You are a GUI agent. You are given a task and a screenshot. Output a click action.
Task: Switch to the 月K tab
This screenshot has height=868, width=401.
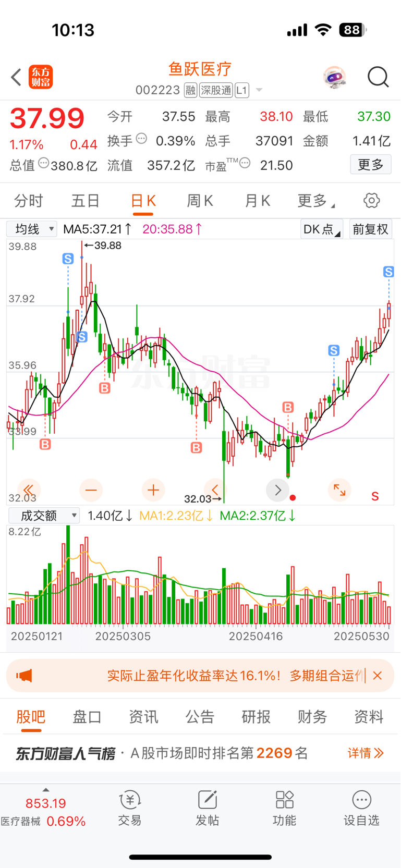[257, 201]
